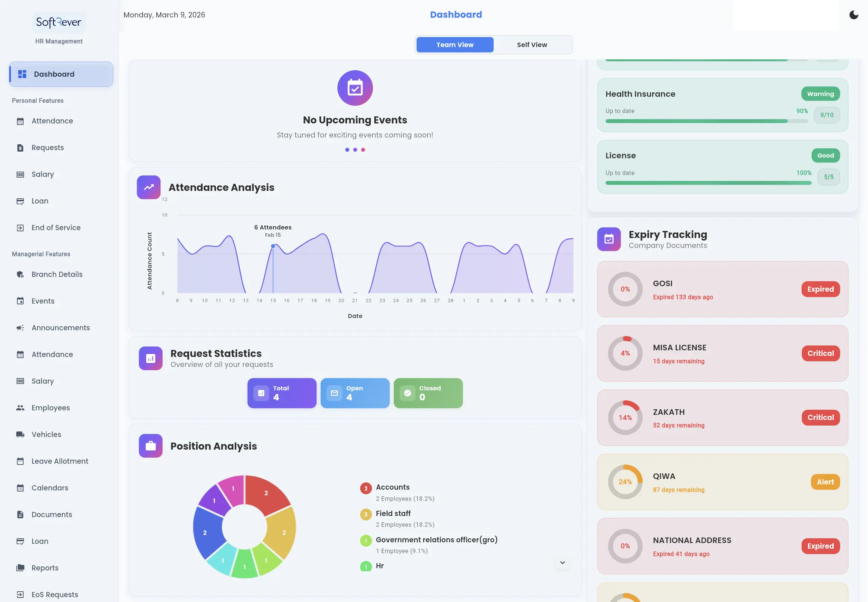
Task: Toggle dark mode moon icon
Action: (853, 15)
